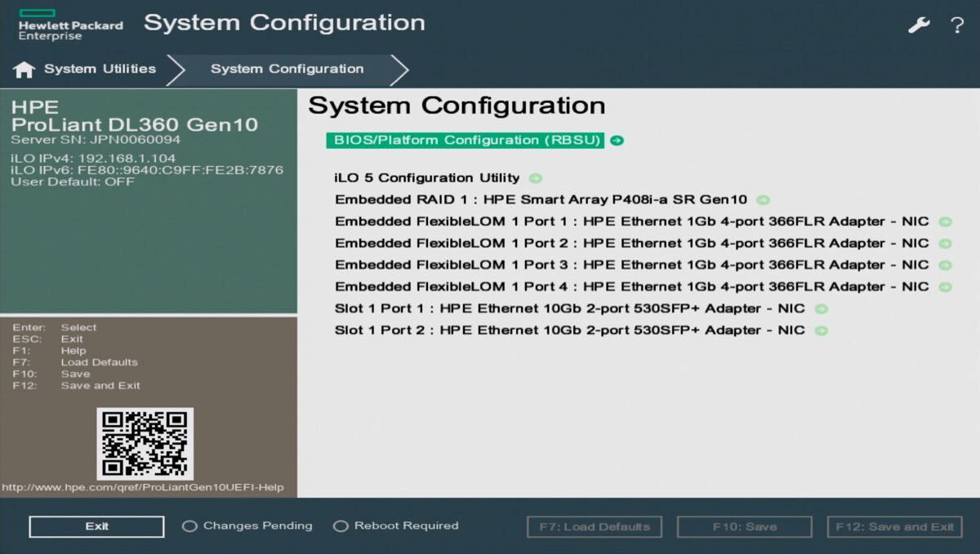Click the User Default: OFF text
This screenshot has width=980, height=555.
coord(73,181)
